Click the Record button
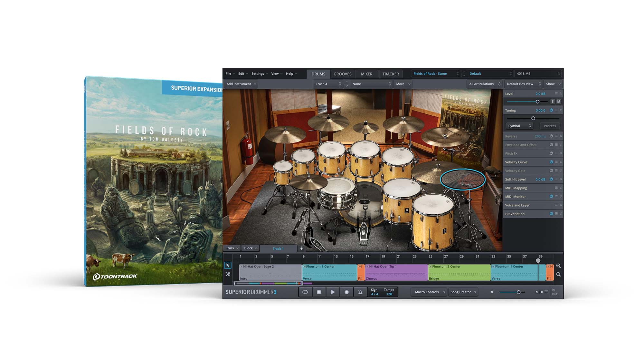This screenshot has height=360, width=644. point(346,292)
